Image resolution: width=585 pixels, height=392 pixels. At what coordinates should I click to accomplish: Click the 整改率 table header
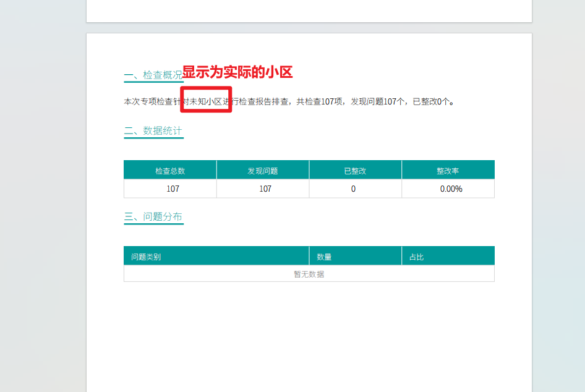coord(448,169)
